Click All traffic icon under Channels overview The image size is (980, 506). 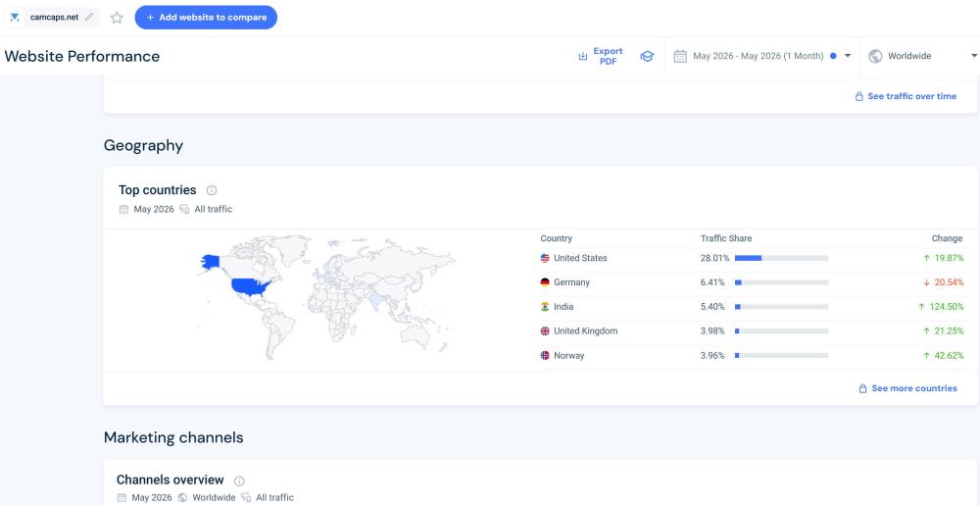click(x=246, y=498)
